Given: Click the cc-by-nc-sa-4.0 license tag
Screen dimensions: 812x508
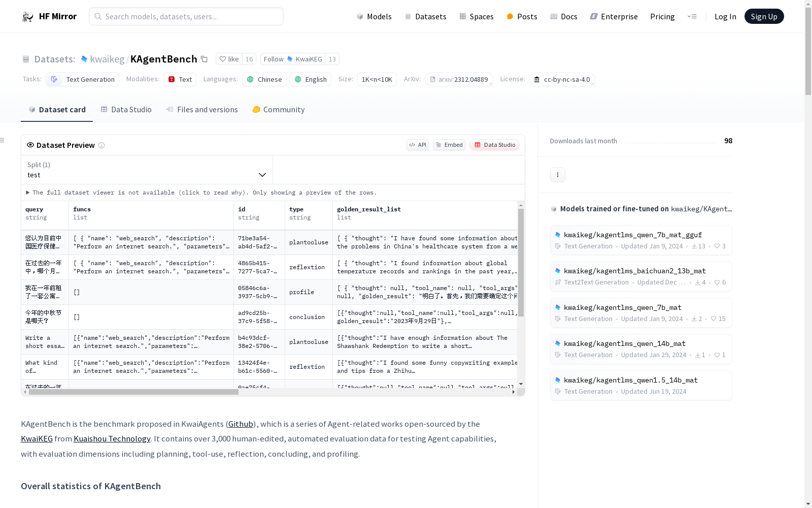Looking at the screenshot, I should coord(562,79).
